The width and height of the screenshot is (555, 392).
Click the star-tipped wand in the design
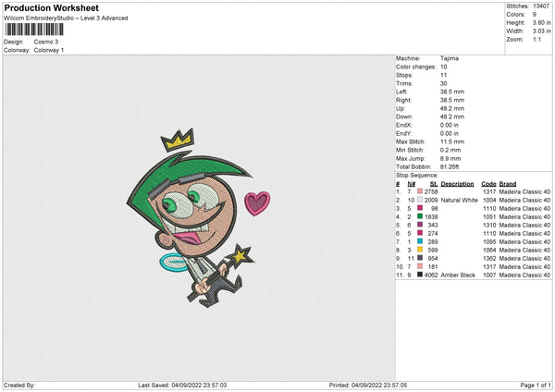[x=243, y=252]
